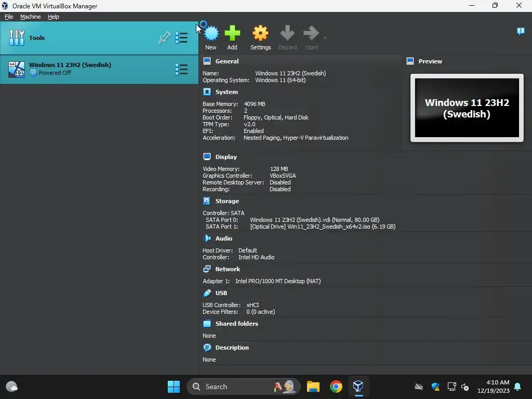Select the Tools entry in sidebar
Screen dimensions: 532x399
click(99, 38)
